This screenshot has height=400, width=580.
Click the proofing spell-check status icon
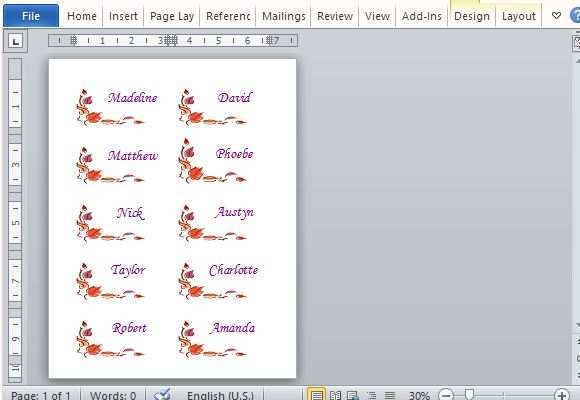[x=162, y=394]
